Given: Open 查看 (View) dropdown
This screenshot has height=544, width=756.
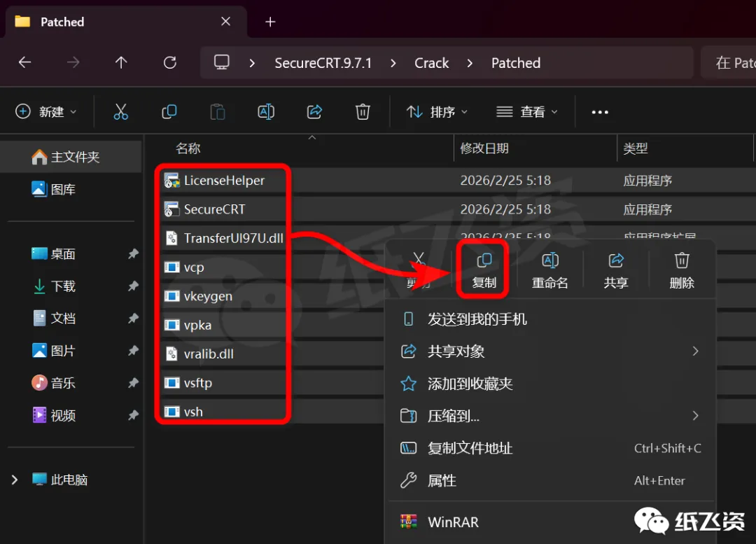Looking at the screenshot, I should (527, 112).
